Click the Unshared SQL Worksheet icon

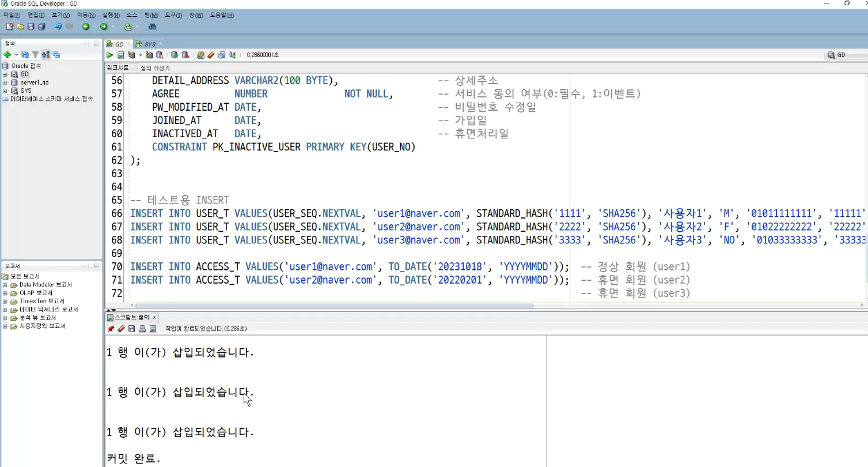pos(200,55)
